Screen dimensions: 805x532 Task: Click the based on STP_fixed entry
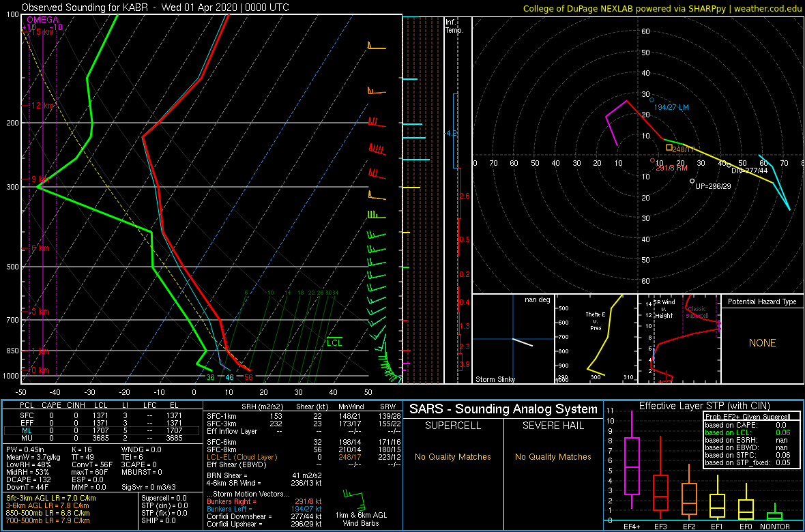[748, 464]
